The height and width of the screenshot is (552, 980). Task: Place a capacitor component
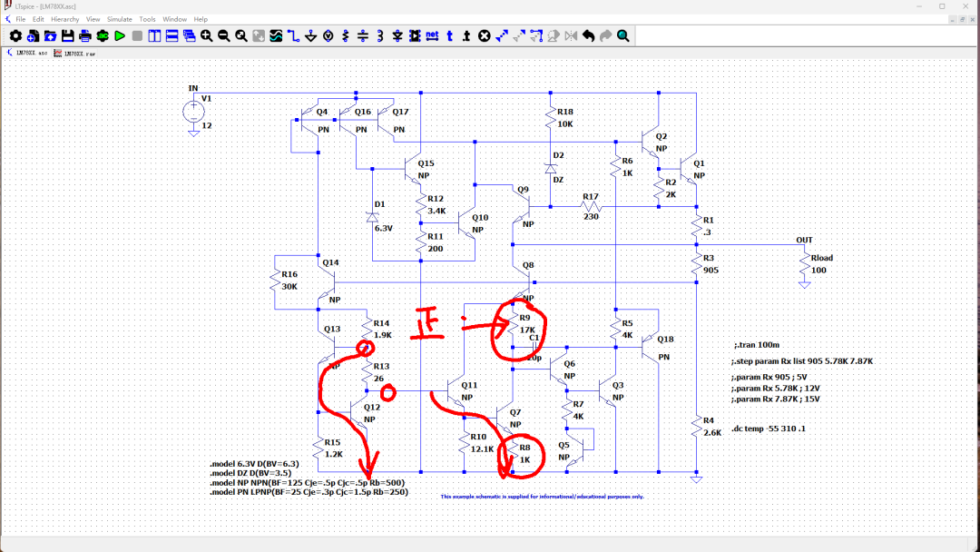coord(362,36)
